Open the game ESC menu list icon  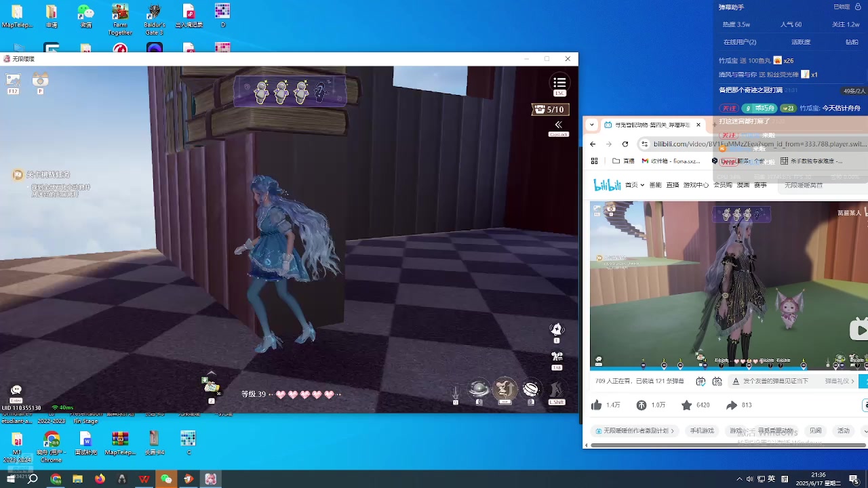pyautogui.click(x=559, y=83)
